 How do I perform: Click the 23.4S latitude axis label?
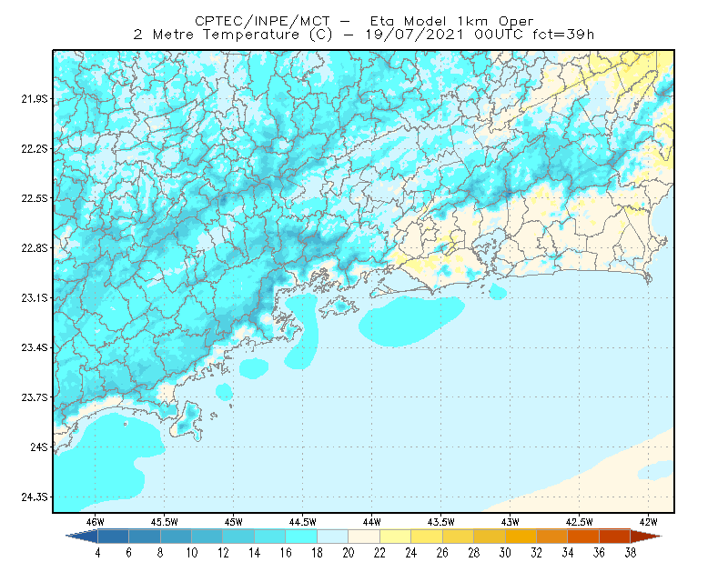(x=35, y=347)
